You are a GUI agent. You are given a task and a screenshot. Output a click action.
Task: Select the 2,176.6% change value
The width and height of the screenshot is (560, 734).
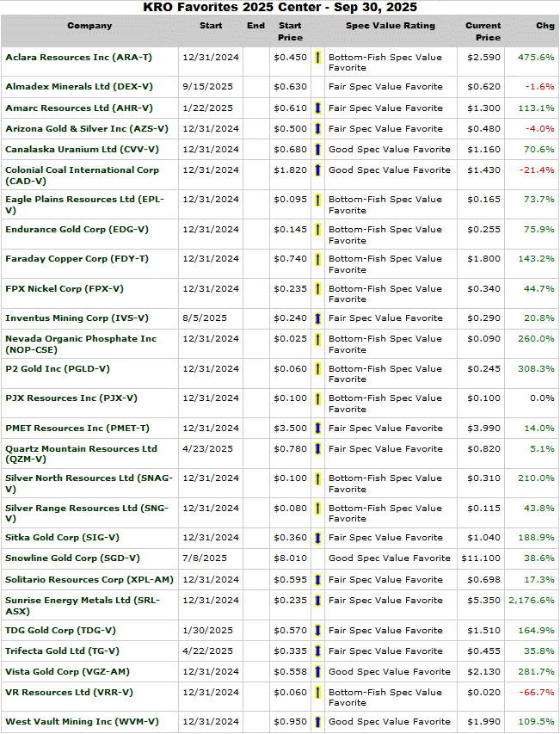click(x=532, y=600)
